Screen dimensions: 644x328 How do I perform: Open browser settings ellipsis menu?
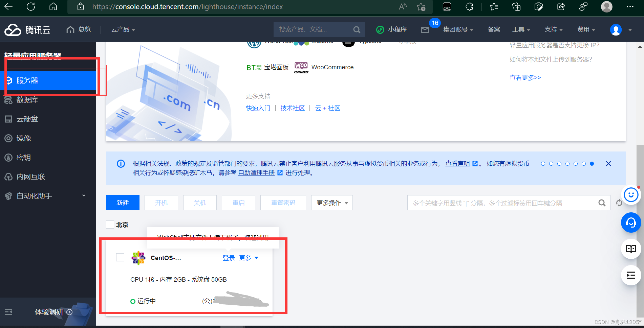pos(630,6)
